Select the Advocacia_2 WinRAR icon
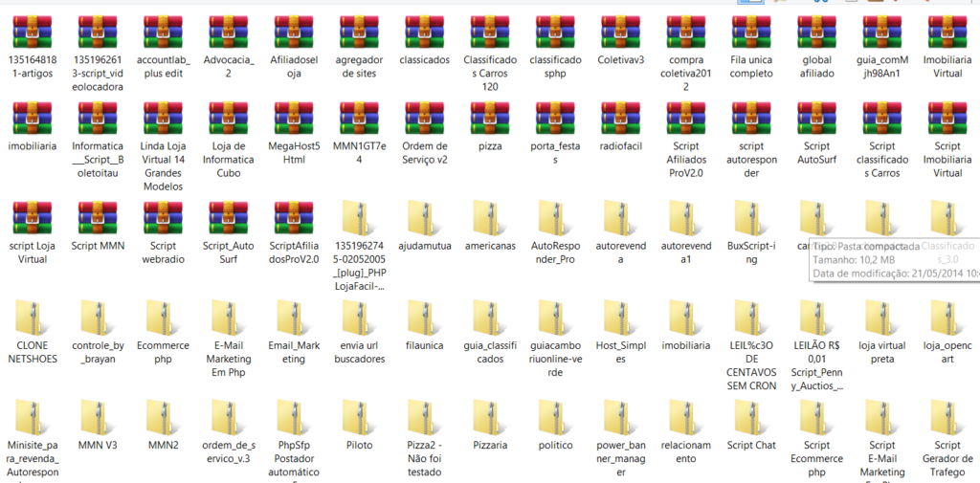Screen dimensions: 980x483 [x=228, y=32]
